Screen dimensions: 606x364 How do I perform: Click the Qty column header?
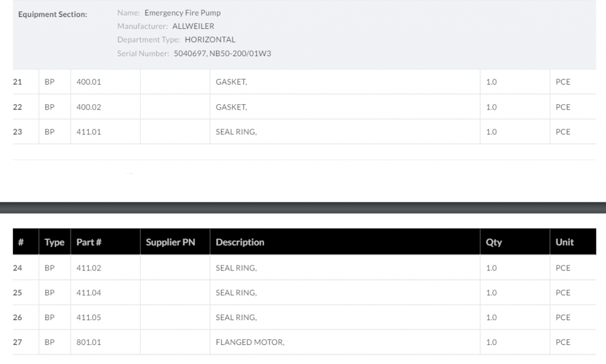tap(494, 242)
